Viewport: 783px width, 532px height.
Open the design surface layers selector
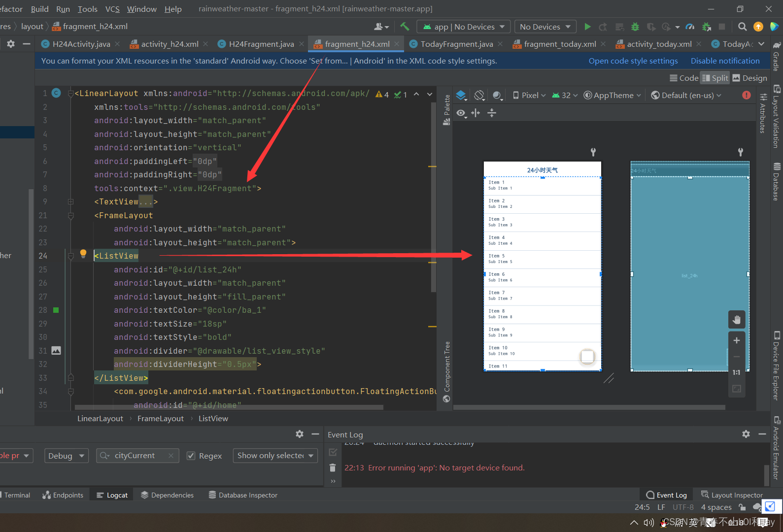pyautogui.click(x=461, y=95)
